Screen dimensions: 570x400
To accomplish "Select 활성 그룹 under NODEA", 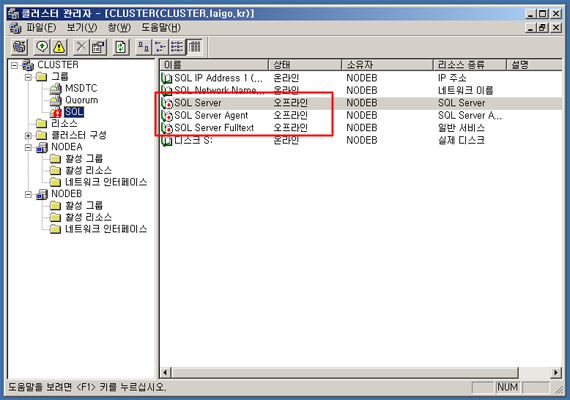I will coord(84,159).
